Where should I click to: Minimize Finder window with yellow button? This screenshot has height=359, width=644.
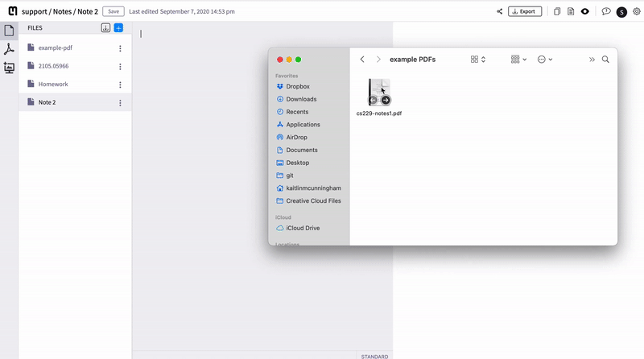point(289,60)
